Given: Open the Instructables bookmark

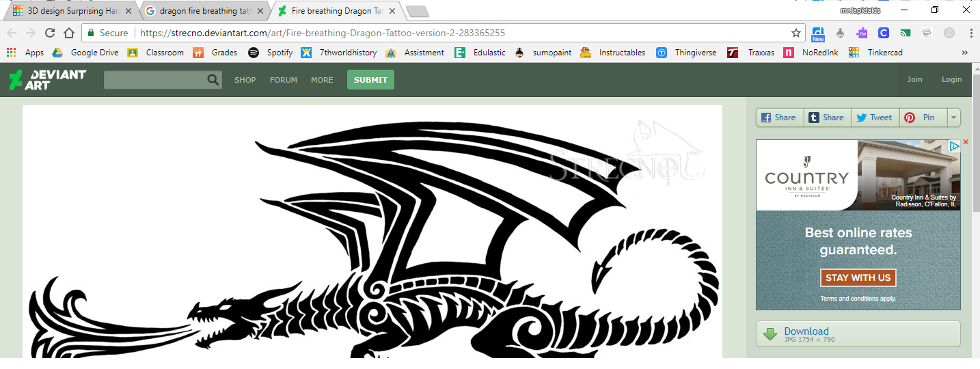Looking at the screenshot, I should pyautogui.click(x=613, y=53).
